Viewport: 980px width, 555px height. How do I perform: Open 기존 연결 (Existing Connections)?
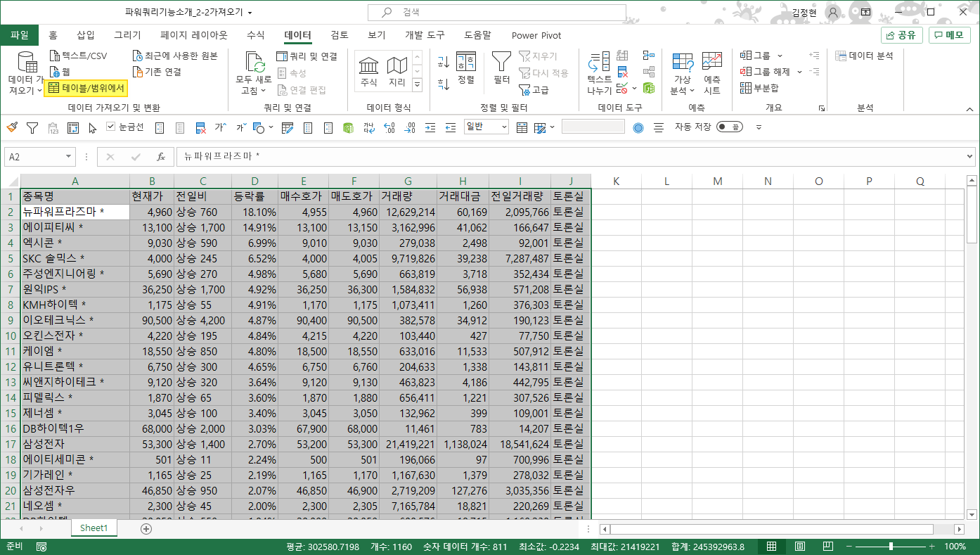pyautogui.click(x=157, y=72)
